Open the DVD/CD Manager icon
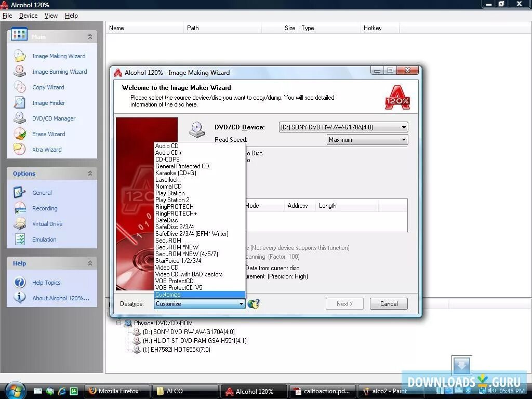The image size is (532, 399). [x=20, y=118]
